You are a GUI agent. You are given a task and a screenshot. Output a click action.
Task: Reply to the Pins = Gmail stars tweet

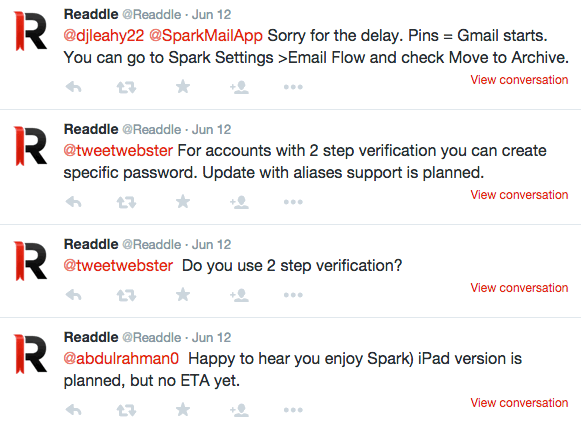point(73,87)
